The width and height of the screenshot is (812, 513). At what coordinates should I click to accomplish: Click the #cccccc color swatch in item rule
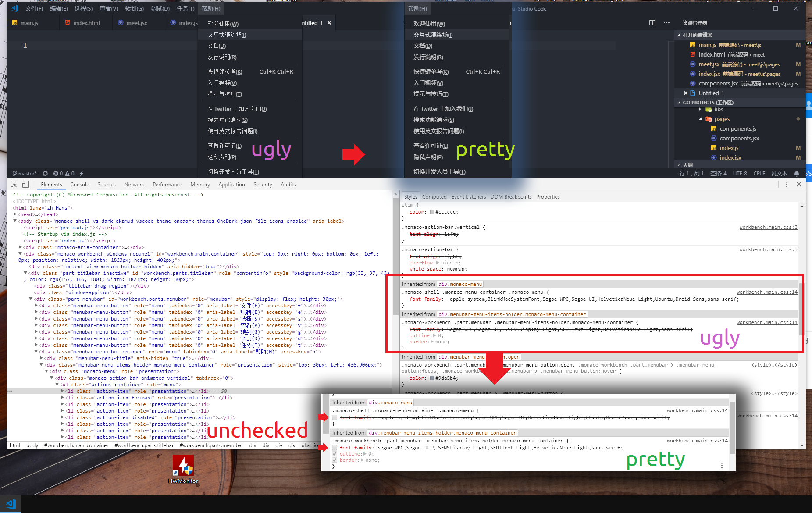click(x=432, y=212)
